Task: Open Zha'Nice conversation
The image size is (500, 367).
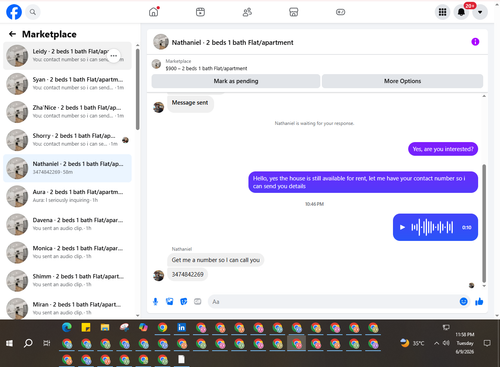Action: tap(67, 112)
